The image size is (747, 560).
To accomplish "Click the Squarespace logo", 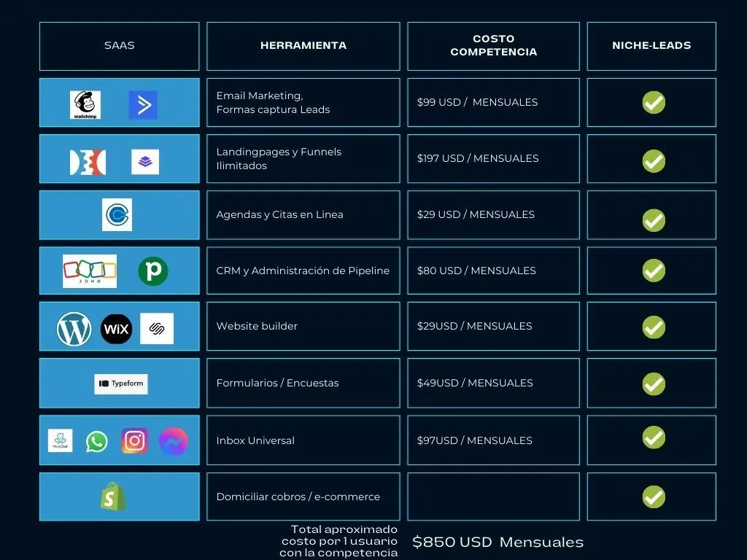I will tap(157, 329).
